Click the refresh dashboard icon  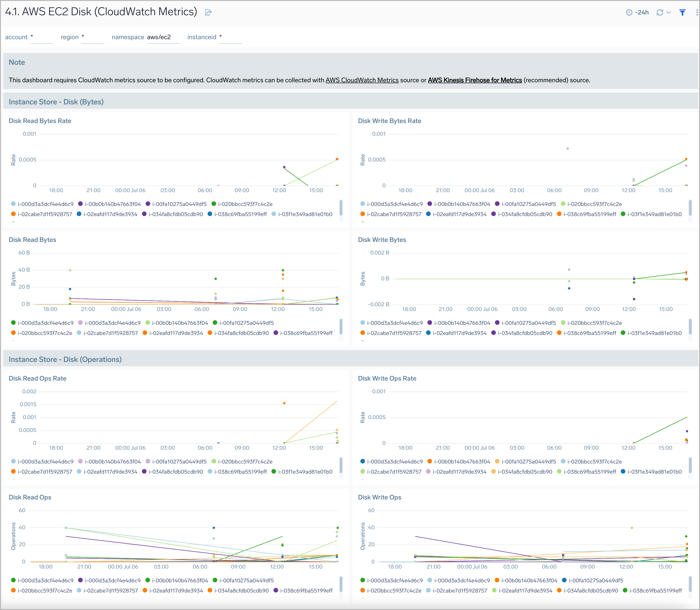click(660, 13)
